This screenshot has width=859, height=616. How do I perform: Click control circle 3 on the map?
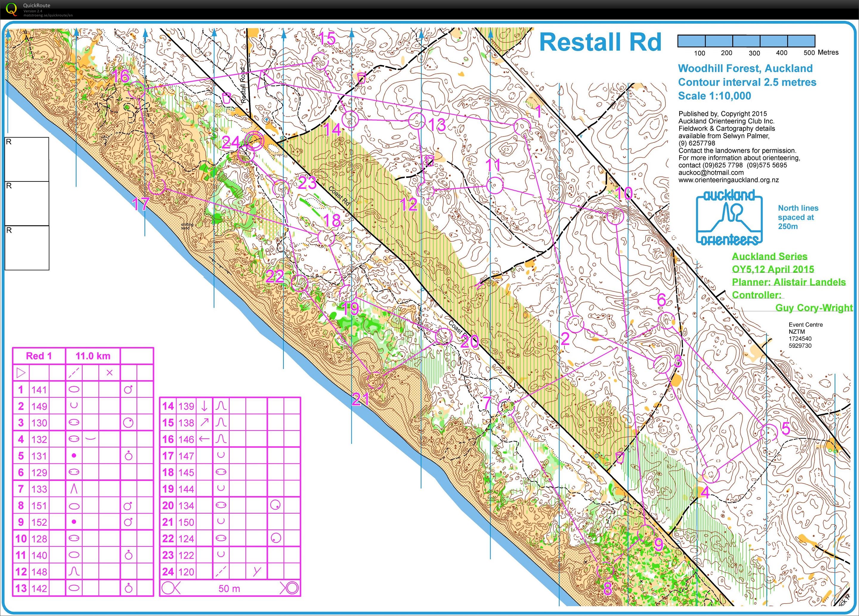point(662,364)
